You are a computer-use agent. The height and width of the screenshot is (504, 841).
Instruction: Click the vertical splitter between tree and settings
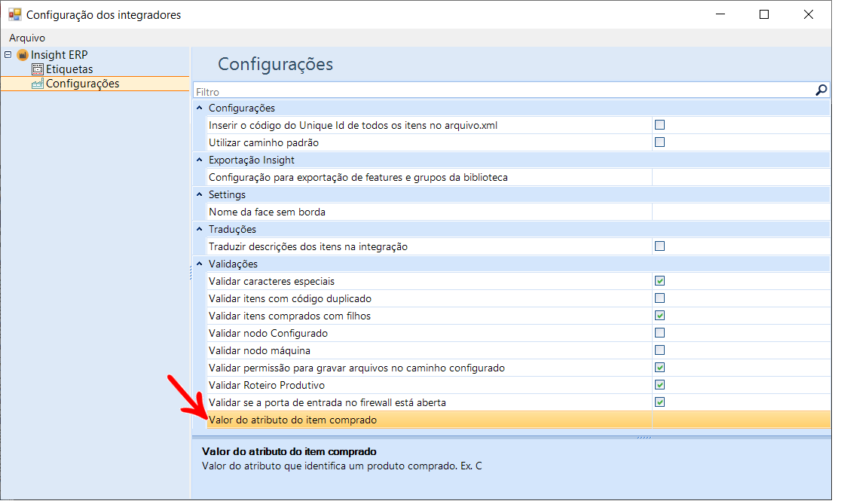[191, 273]
